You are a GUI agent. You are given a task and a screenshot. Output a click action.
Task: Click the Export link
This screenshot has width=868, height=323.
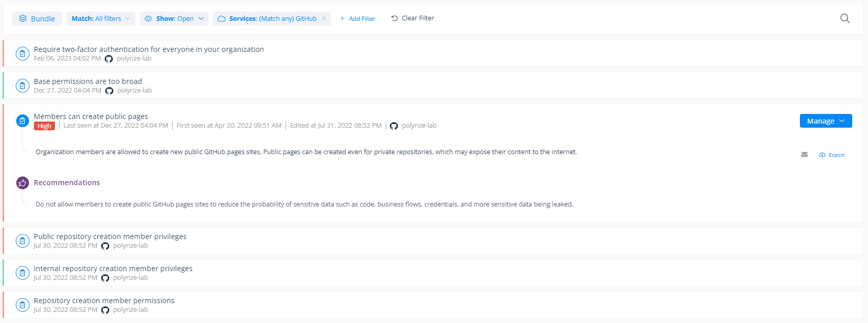(x=832, y=155)
